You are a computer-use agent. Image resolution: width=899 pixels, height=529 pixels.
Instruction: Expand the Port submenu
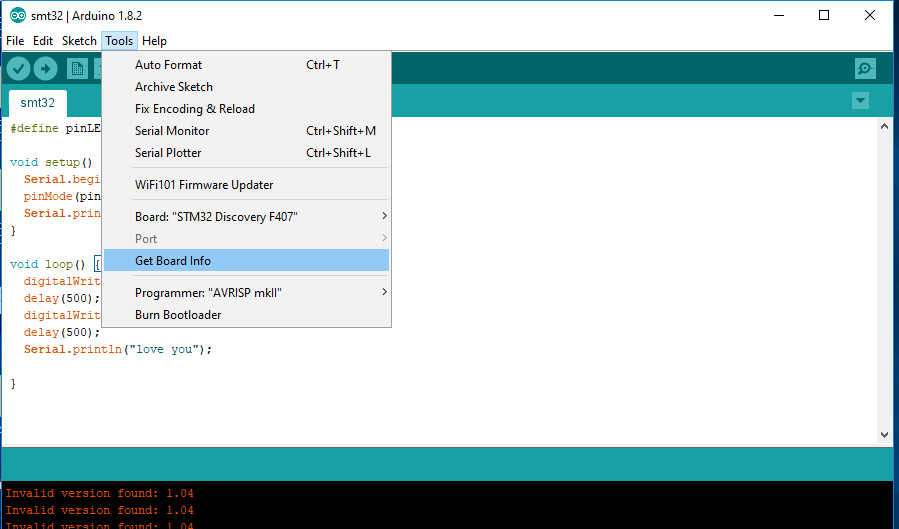click(x=247, y=238)
